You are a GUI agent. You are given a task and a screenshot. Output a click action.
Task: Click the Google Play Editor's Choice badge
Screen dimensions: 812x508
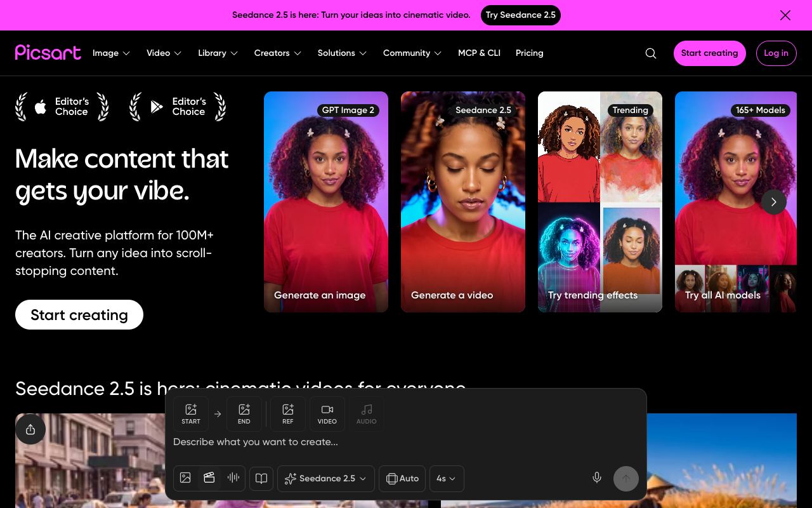click(178, 107)
